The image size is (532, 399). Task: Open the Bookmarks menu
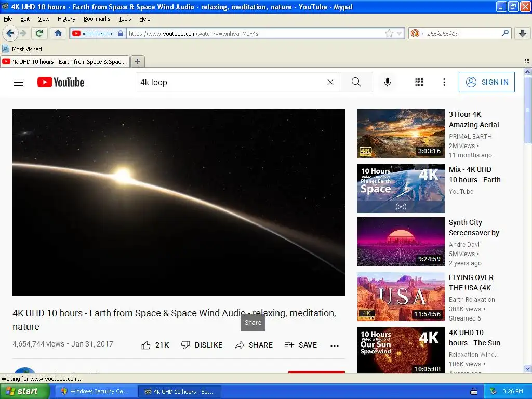pos(97,19)
